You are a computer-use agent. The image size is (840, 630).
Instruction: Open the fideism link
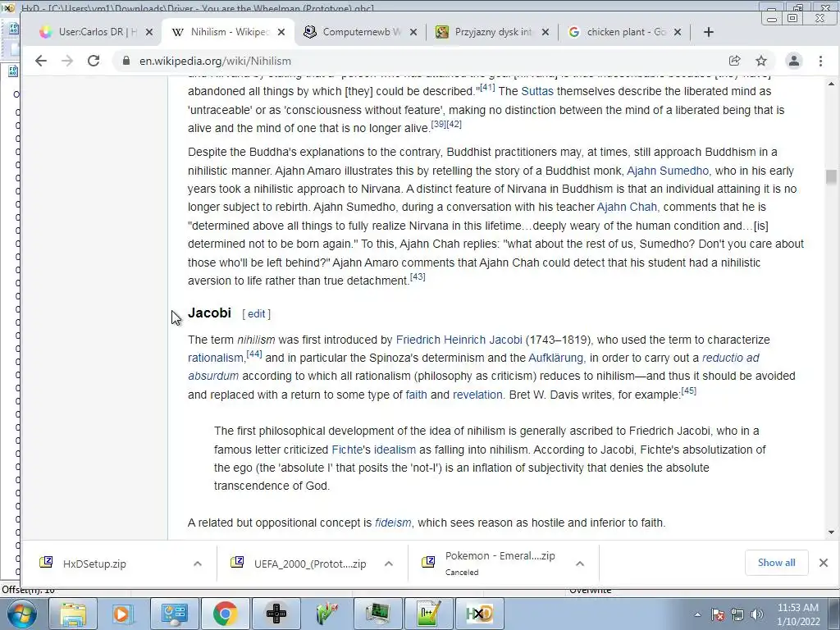393,523
